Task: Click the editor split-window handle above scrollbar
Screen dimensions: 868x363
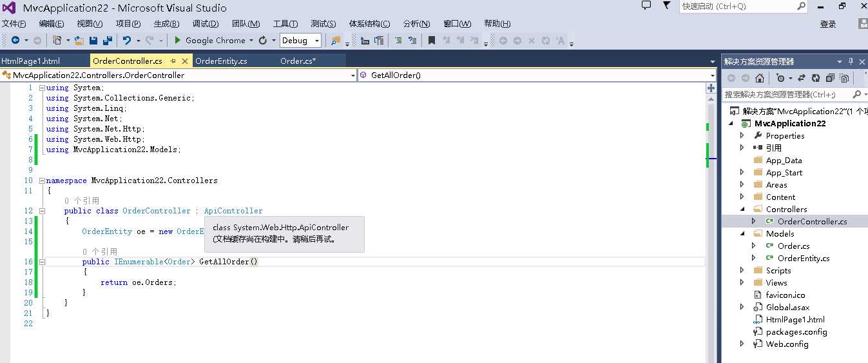Action: (x=711, y=88)
